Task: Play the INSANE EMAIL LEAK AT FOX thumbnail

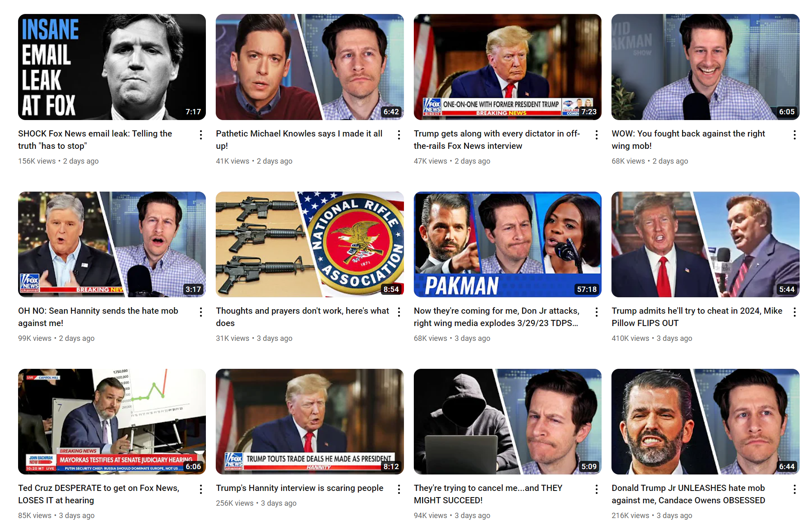Action: pyautogui.click(x=112, y=67)
